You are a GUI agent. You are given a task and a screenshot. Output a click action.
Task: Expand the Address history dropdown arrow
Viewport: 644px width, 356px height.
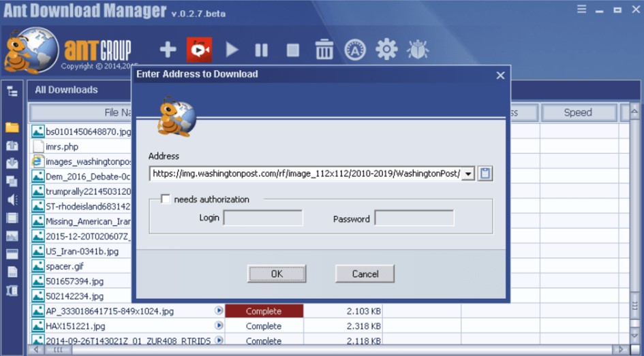coord(467,174)
